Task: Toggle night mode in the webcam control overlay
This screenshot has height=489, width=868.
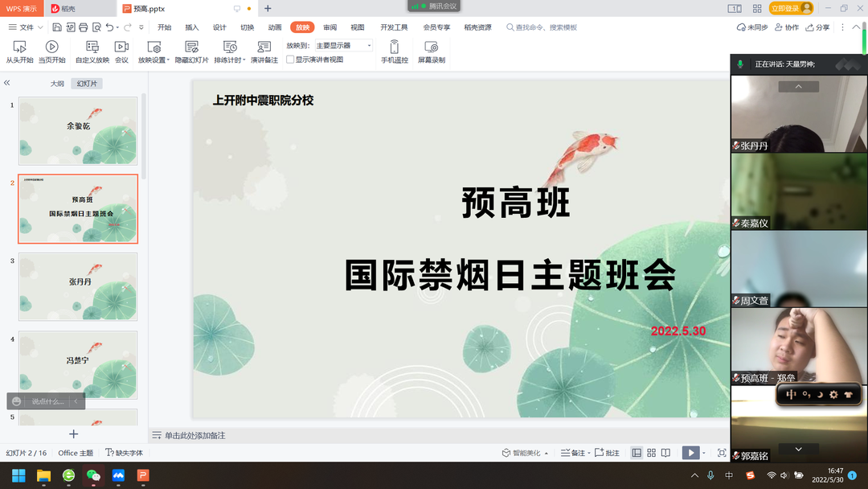Action: pyautogui.click(x=818, y=394)
